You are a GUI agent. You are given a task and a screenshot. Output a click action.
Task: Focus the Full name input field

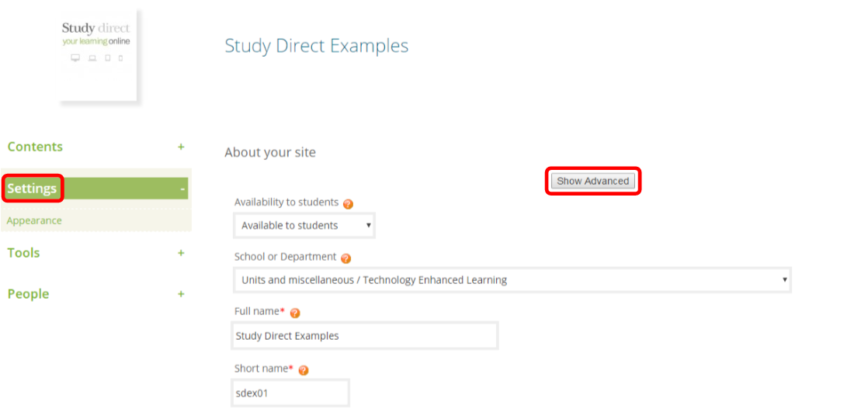(365, 336)
